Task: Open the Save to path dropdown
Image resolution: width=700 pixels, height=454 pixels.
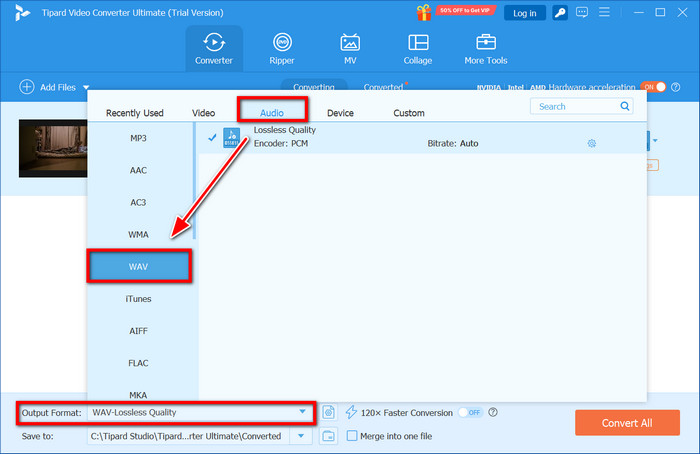Action: [301, 436]
